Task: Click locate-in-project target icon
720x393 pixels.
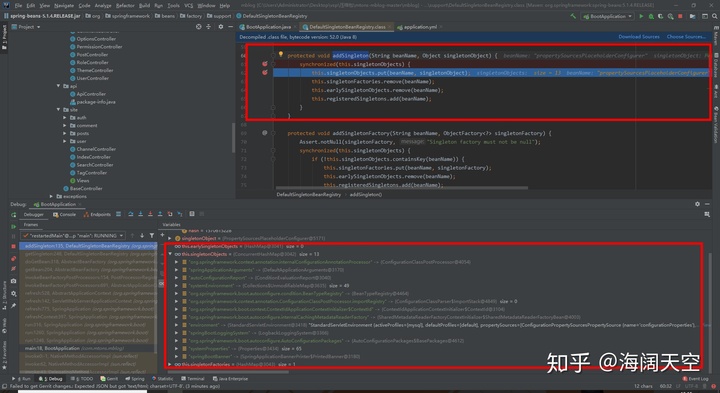Action: [198, 27]
